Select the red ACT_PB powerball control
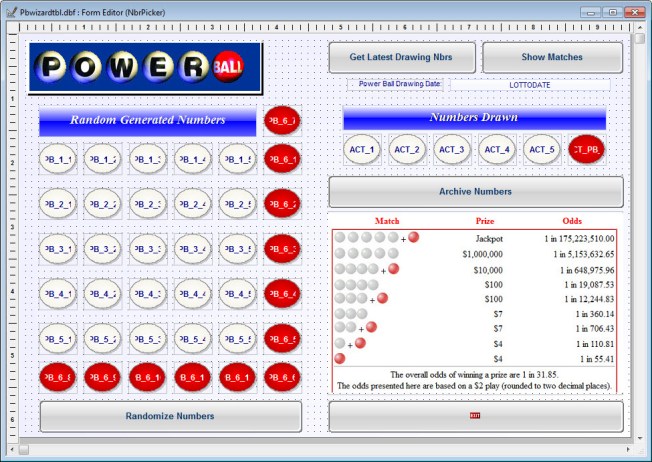Viewport: 652px width, 462px height. point(586,149)
